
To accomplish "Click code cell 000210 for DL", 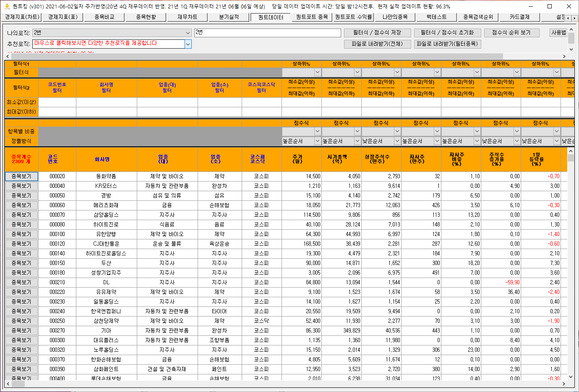I will click(57, 283).
